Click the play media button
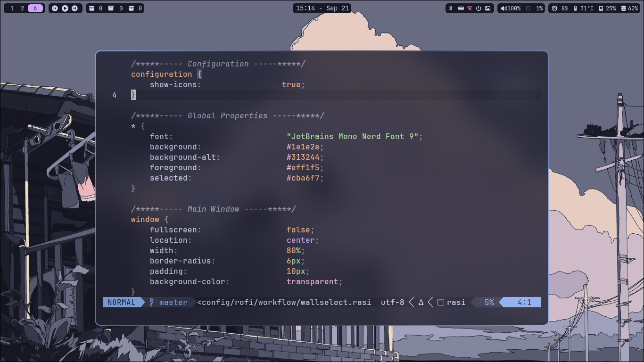This screenshot has width=644, height=362. click(x=65, y=8)
